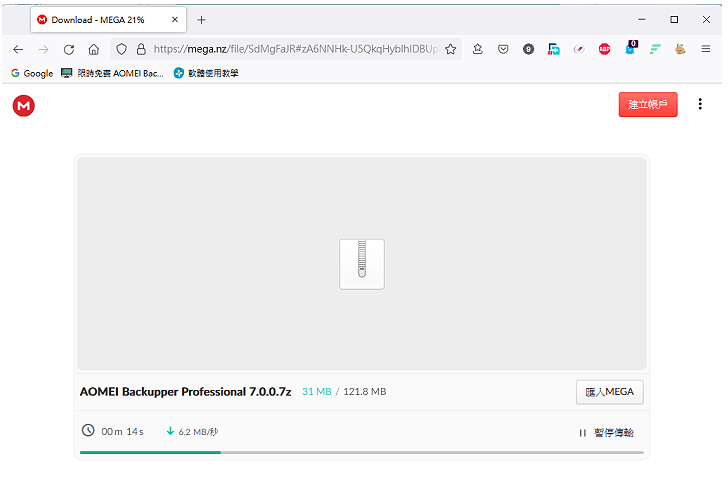Click the mega.nz URL address field
Viewport: 728px width, 485px height.
coord(296,49)
